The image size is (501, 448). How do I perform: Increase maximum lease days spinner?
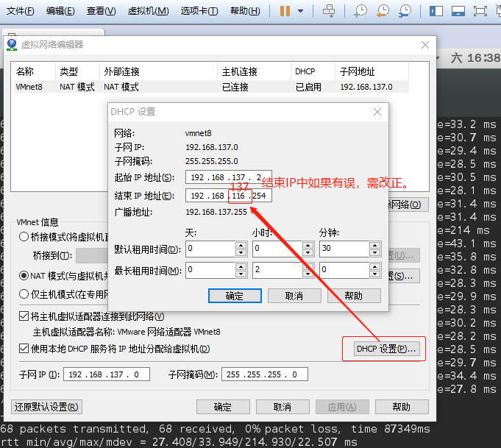pos(241,266)
